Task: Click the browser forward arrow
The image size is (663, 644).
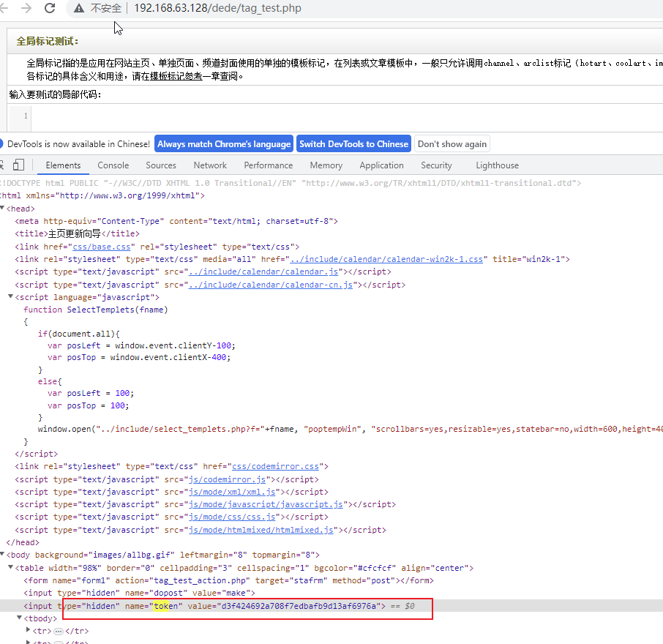Action: [x=26, y=8]
